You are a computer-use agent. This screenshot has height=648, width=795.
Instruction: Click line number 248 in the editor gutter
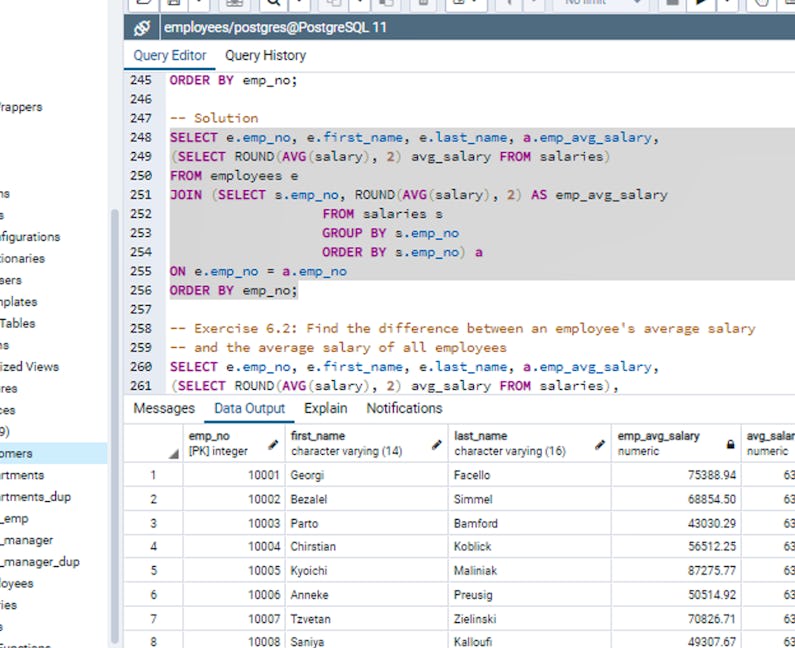pyautogui.click(x=141, y=137)
